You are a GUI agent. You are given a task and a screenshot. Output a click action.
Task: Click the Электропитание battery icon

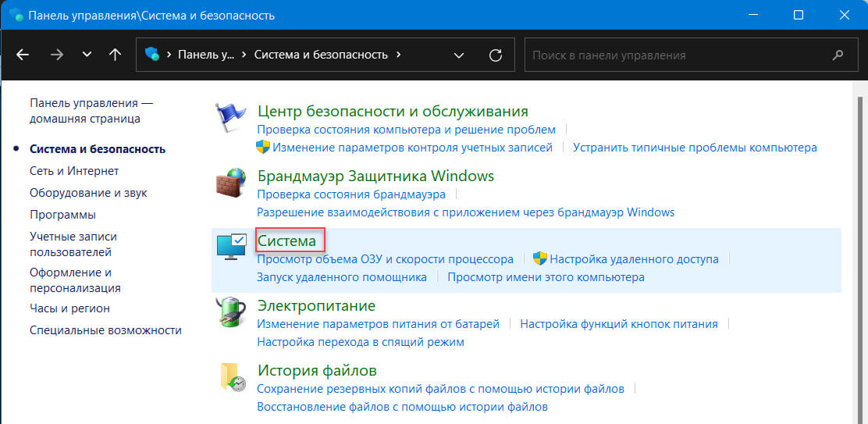click(x=230, y=312)
